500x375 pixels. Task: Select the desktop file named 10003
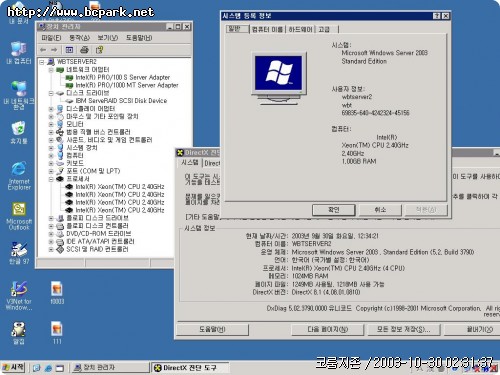[x=57, y=293]
